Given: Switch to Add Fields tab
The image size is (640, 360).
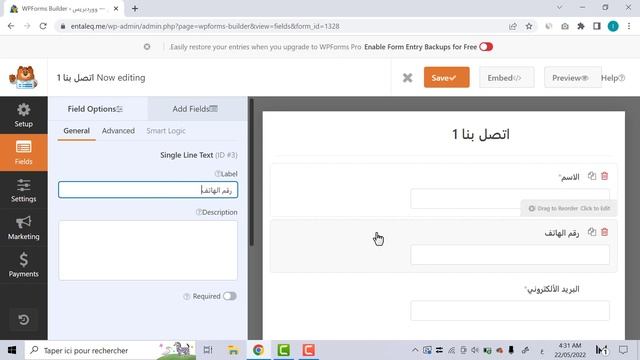Looking at the screenshot, I should coord(197,109).
